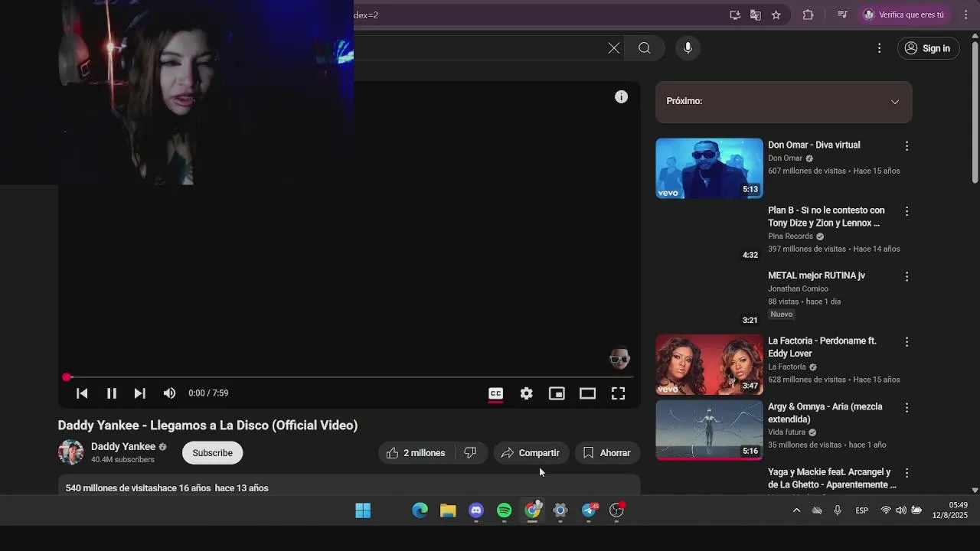Image resolution: width=980 pixels, height=551 pixels.
Task: Click the Compartir share button
Action: point(531,453)
